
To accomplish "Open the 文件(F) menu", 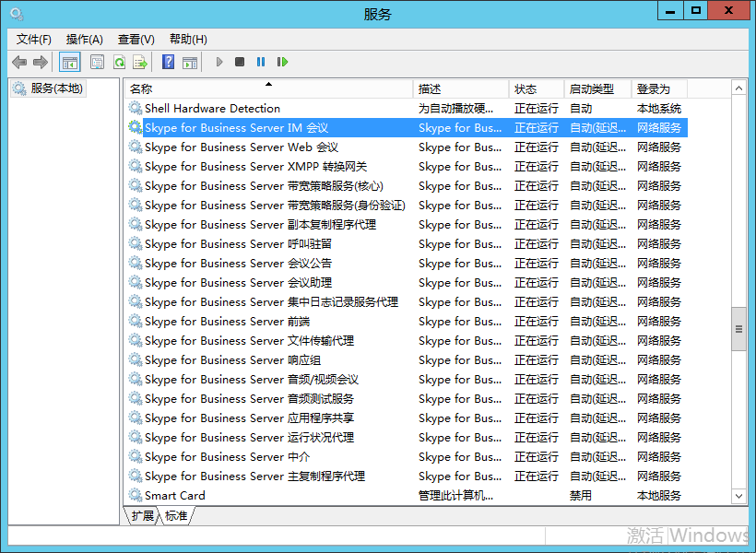I will [x=34, y=40].
